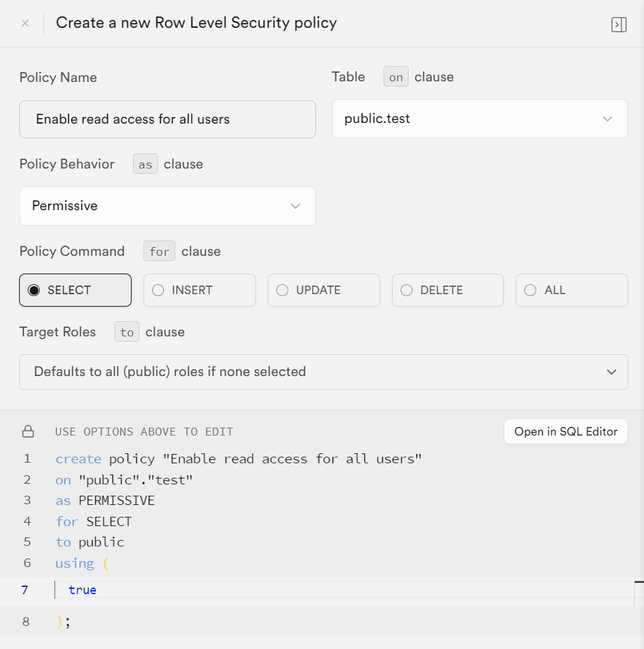Viewport: 644px width, 649px height.
Task: Open the public.test table dropdown
Action: (479, 119)
